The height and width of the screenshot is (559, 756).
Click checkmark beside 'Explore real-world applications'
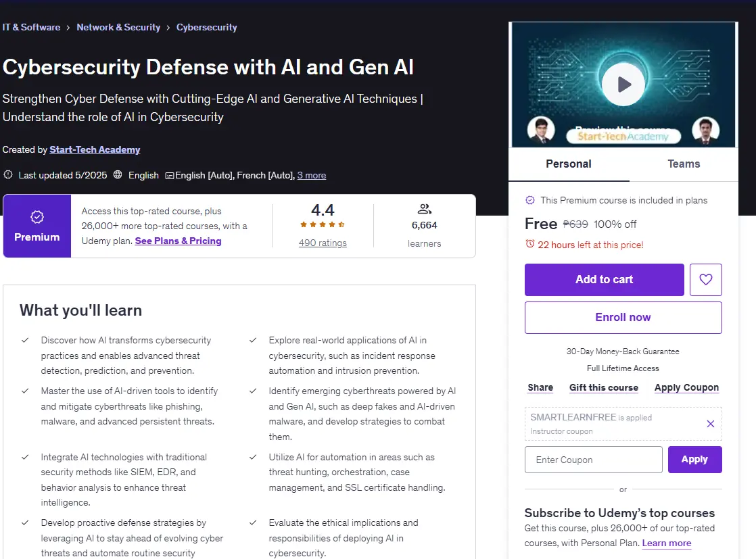253,340
